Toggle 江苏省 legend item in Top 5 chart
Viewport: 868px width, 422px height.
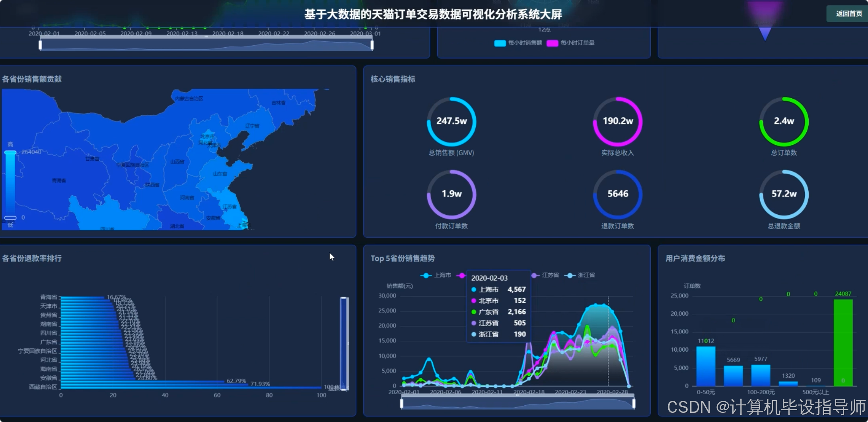click(545, 275)
